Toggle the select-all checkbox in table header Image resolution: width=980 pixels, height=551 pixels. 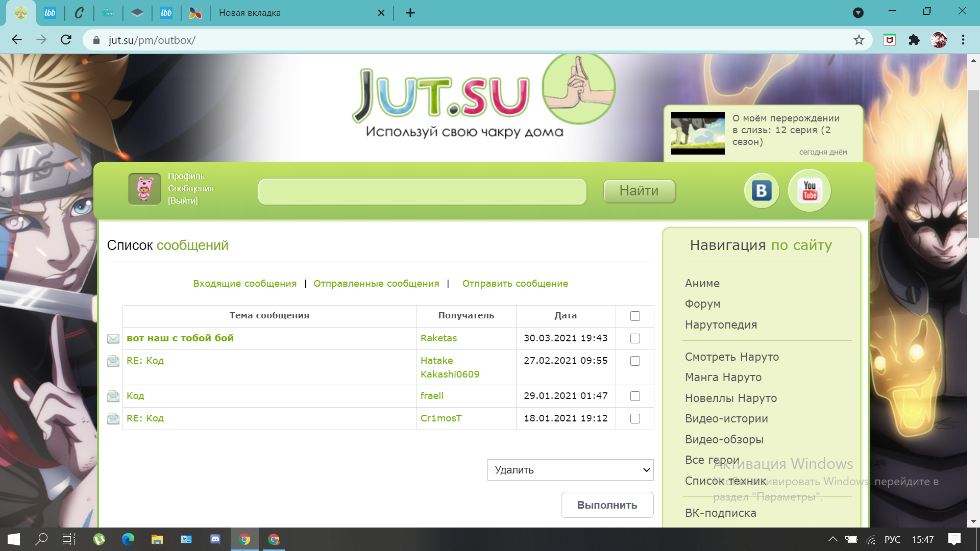click(635, 316)
